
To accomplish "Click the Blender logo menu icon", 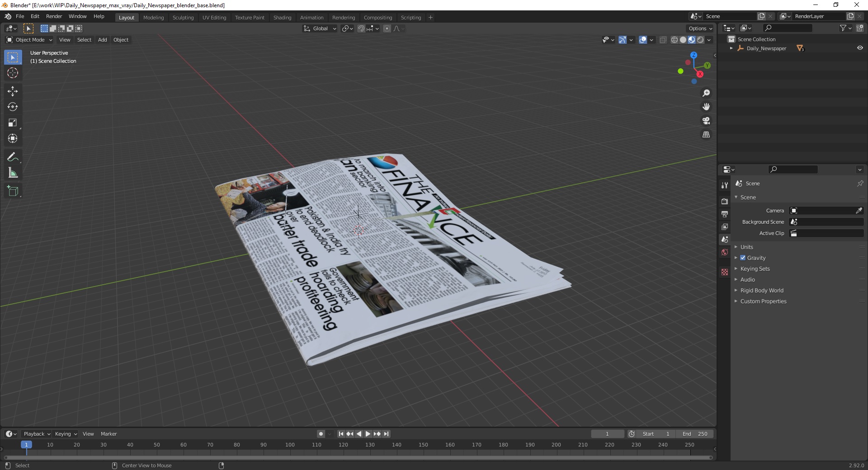I will click(x=8, y=16).
